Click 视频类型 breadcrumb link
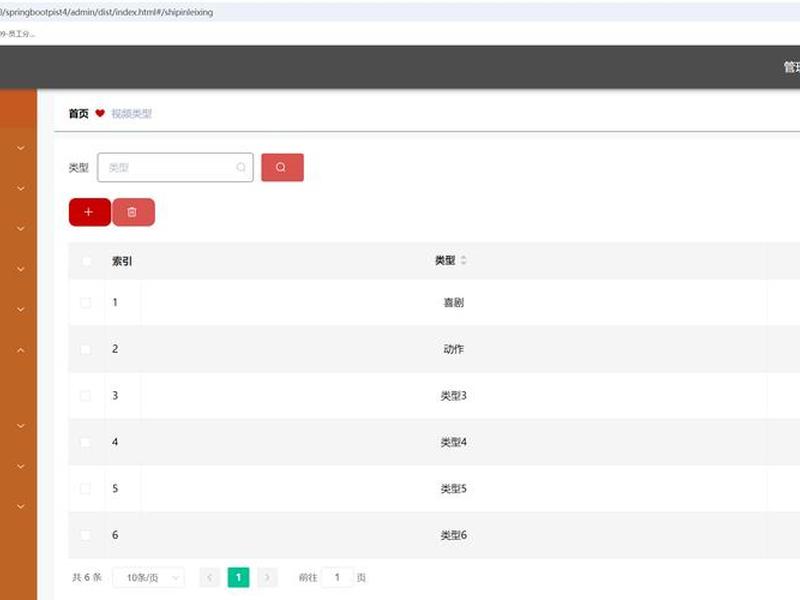This screenshot has height=600, width=800. pyautogui.click(x=132, y=113)
